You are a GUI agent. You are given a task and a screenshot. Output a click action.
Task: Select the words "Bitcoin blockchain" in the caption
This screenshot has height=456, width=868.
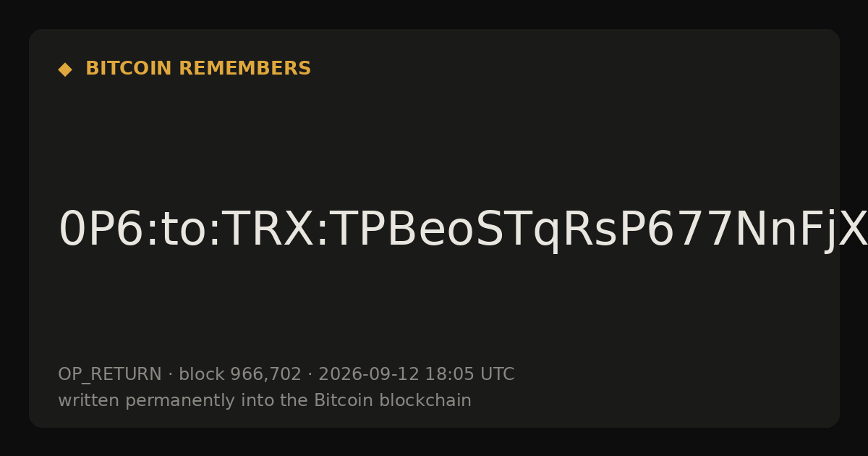tap(393, 400)
